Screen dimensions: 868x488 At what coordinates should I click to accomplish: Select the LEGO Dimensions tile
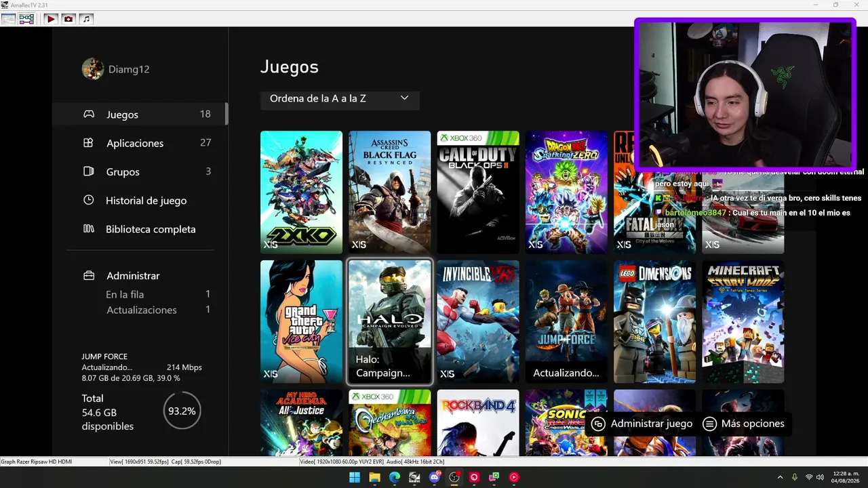[x=654, y=321]
